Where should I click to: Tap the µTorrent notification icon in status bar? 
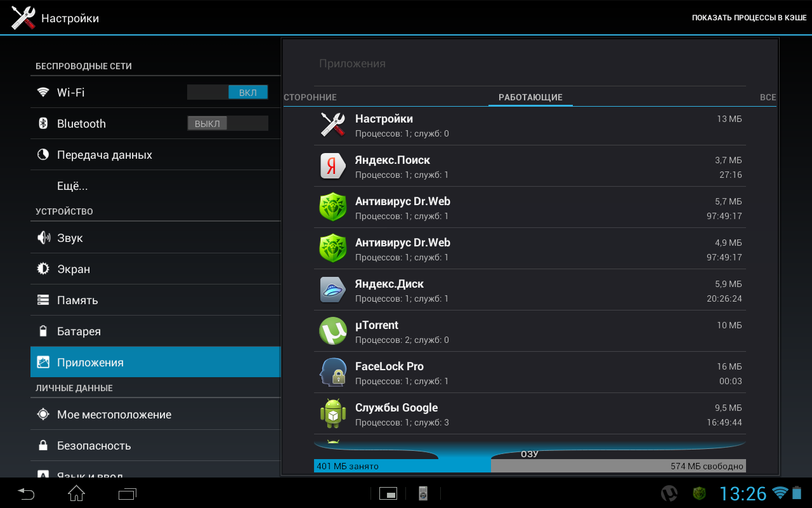tap(669, 493)
